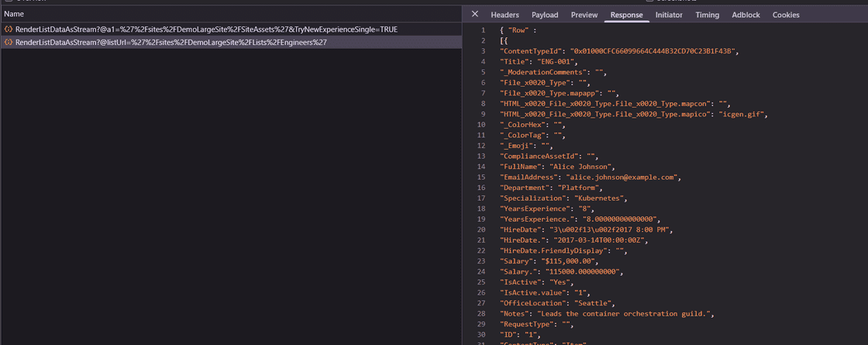Image resolution: width=868 pixels, height=345 pixels.
Task: Select the Engineers RenderListDataAsStream request
Action: pos(231,42)
